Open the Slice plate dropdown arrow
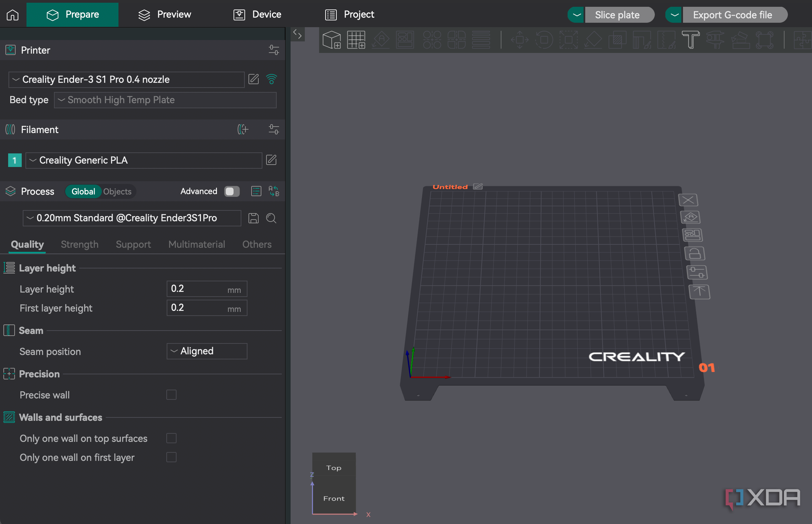The height and width of the screenshot is (524, 812). pos(576,15)
